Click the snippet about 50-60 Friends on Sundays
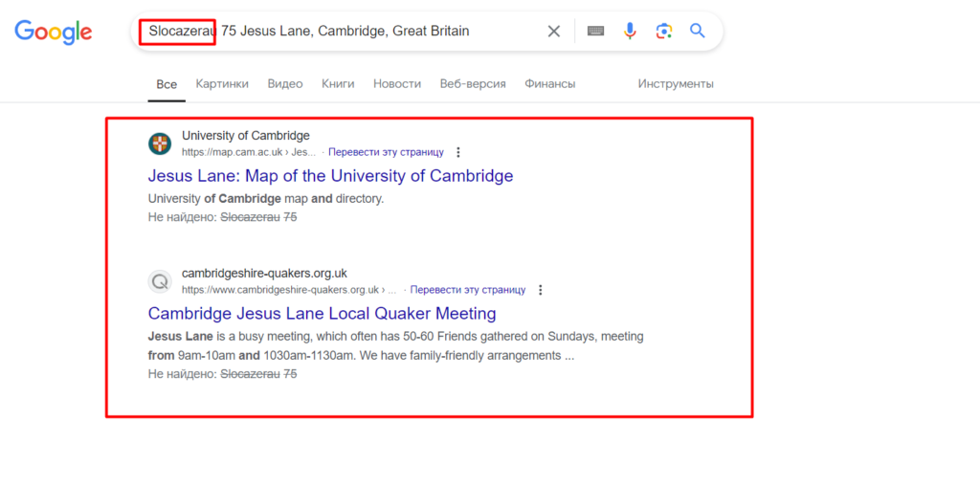 click(x=395, y=346)
